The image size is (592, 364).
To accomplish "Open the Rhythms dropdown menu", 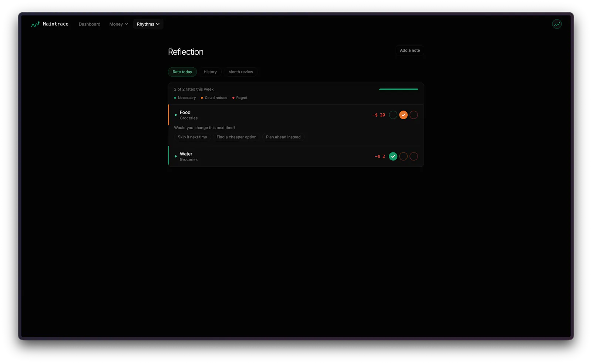I will point(148,24).
